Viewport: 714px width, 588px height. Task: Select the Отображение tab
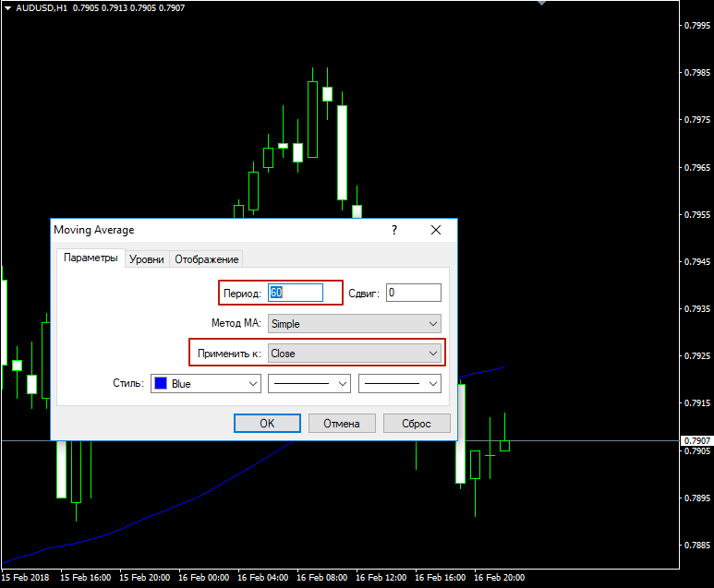(207, 259)
